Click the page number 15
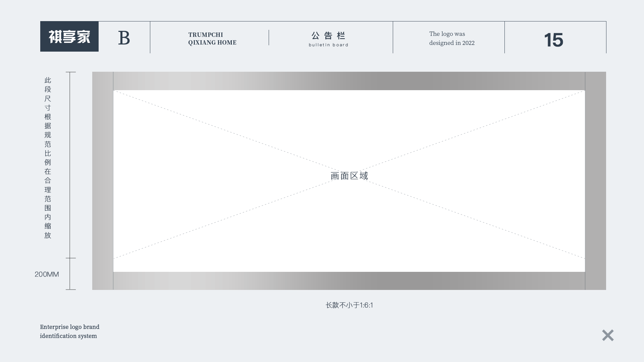The image size is (644, 362). (553, 40)
